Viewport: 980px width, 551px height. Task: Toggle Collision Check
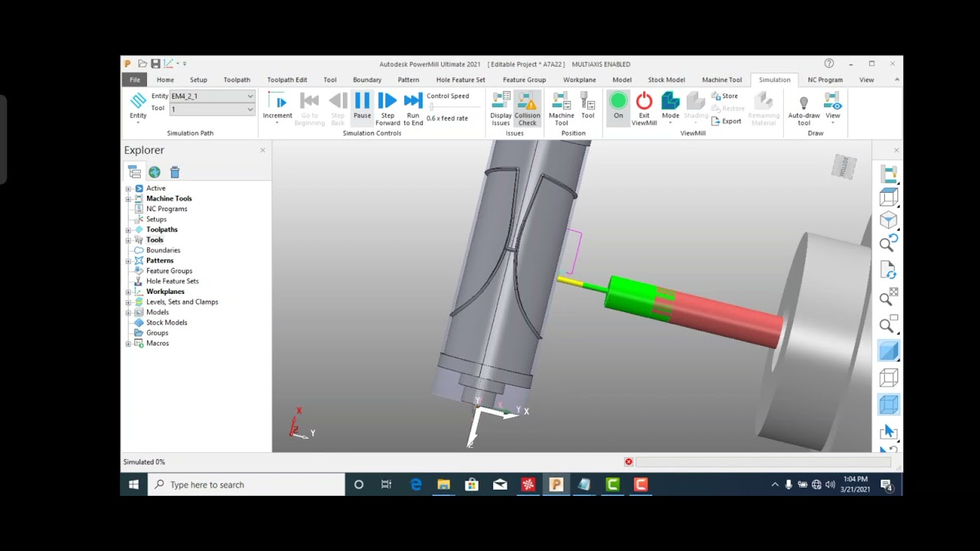(x=528, y=108)
